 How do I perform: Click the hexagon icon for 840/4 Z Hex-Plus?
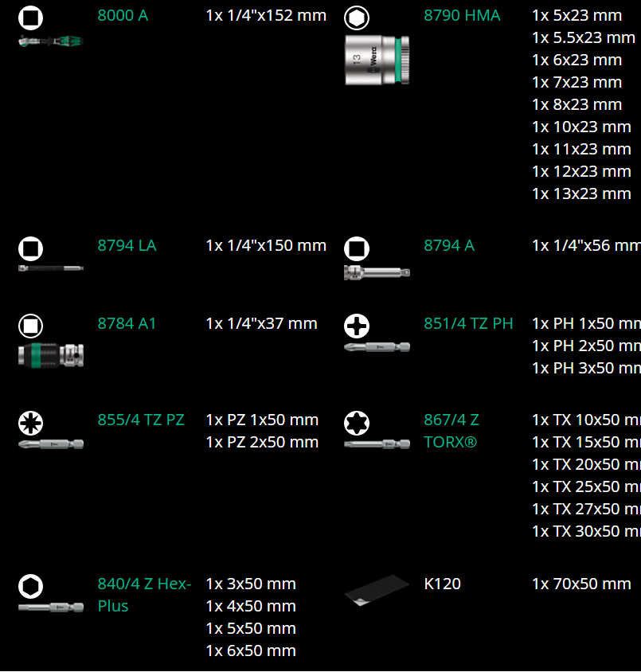point(30,586)
